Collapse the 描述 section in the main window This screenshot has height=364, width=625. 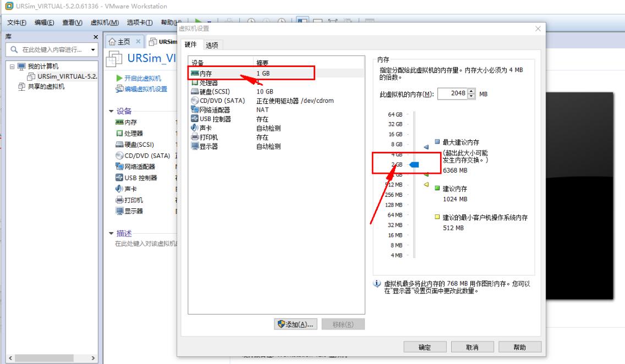pyautogui.click(x=111, y=233)
